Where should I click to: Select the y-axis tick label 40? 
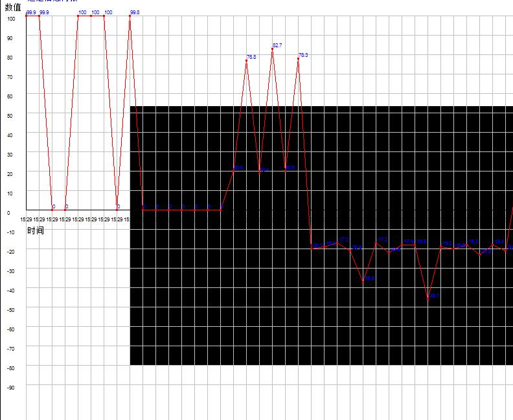(10, 135)
